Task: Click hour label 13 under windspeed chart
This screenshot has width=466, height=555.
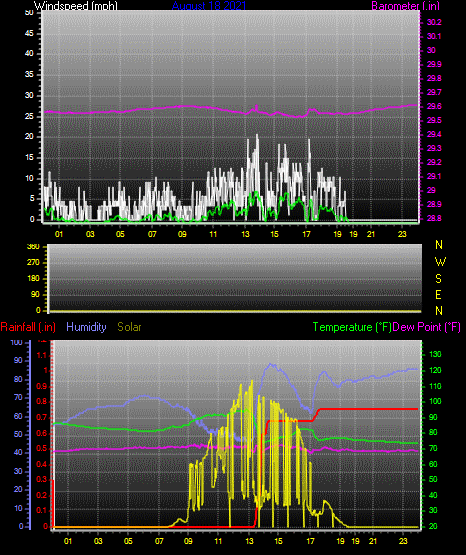Action: 245,234
